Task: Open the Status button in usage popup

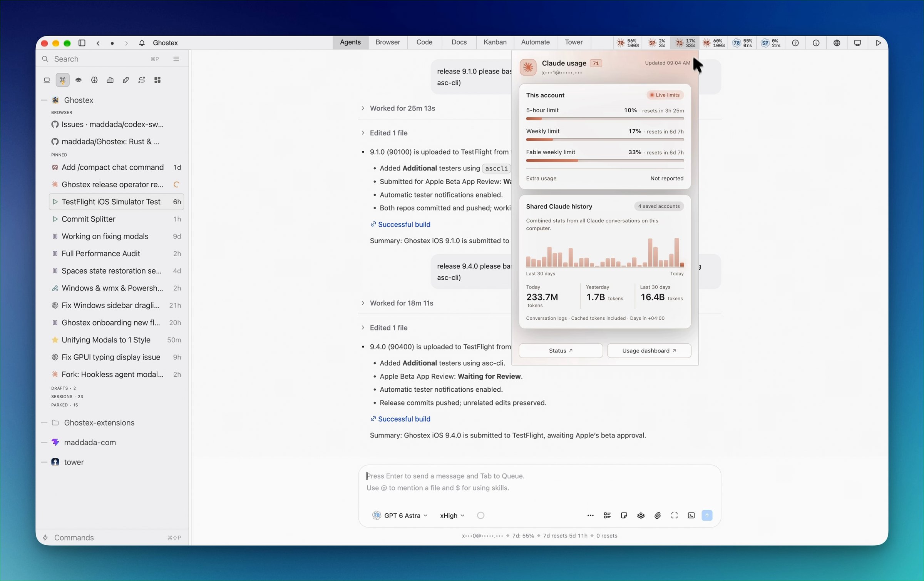Action: tap(561, 351)
